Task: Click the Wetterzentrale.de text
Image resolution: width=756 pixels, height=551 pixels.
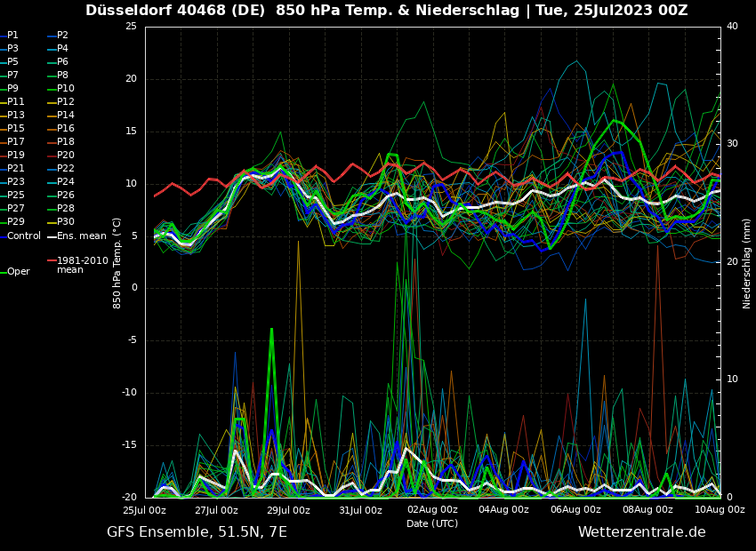Action: (641, 532)
